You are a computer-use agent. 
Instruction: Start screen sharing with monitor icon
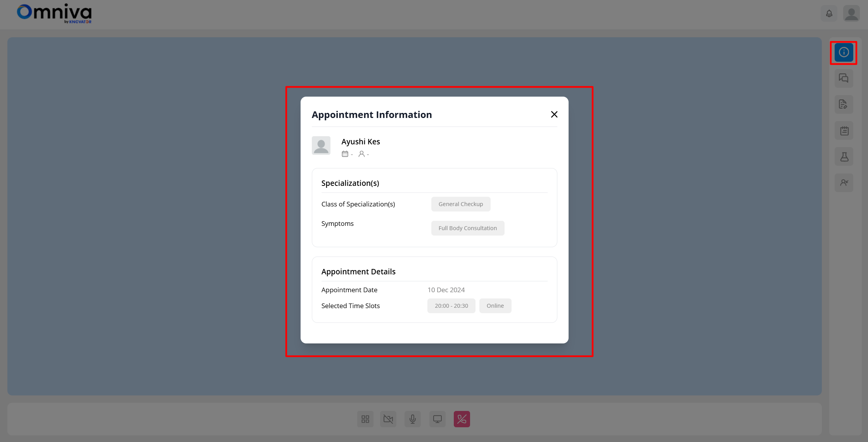pyautogui.click(x=437, y=419)
